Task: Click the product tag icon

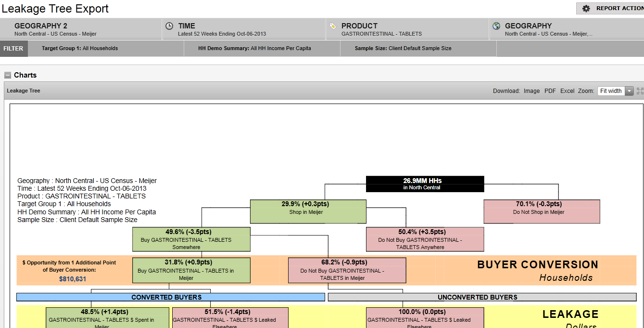Action: tap(332, 26)
